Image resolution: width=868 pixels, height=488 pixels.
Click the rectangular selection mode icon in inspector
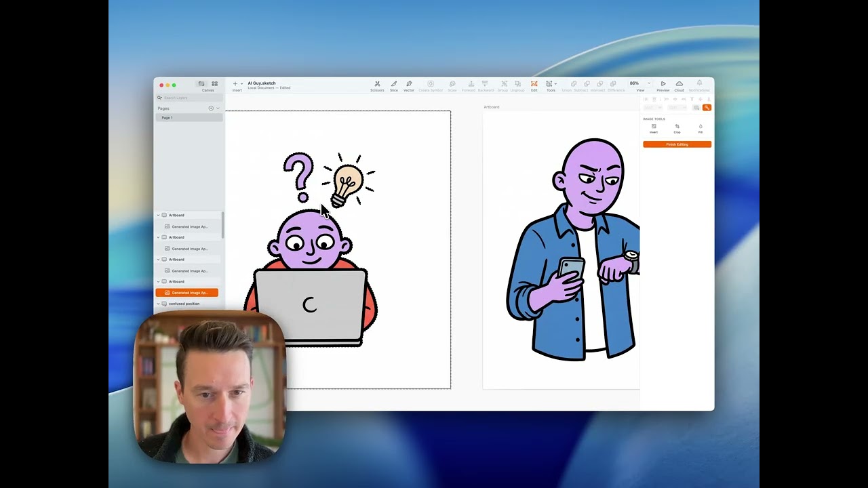696,108
